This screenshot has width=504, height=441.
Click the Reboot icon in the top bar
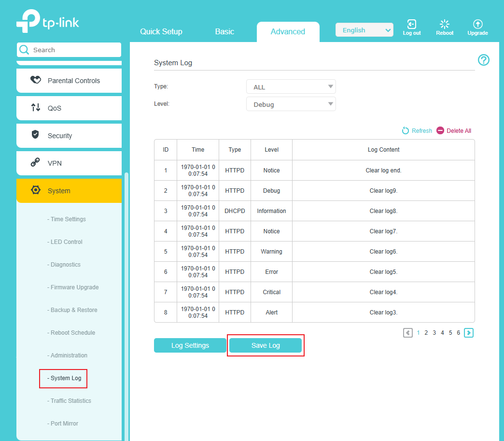[444, 24]
